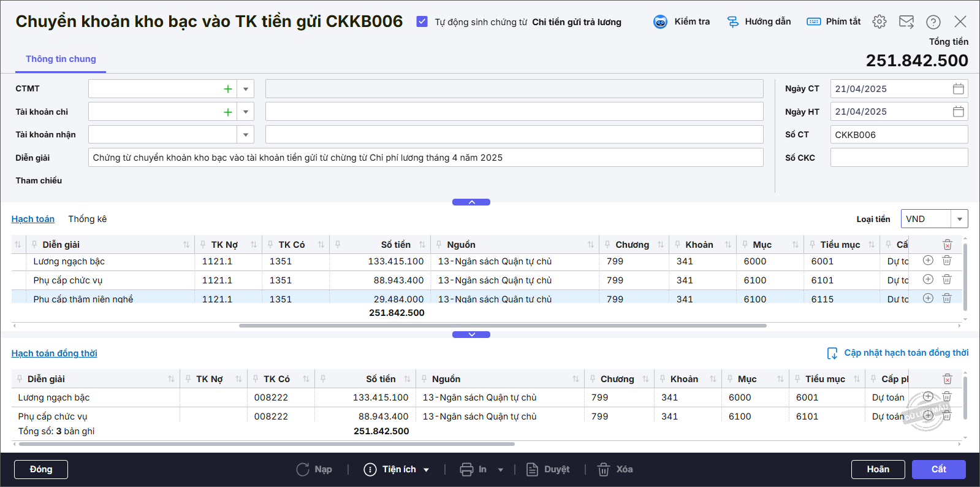This screenshot has width=980, height=487.
Task: Expand the Tài khoản chi dropdown
Action: pos(245,112)
